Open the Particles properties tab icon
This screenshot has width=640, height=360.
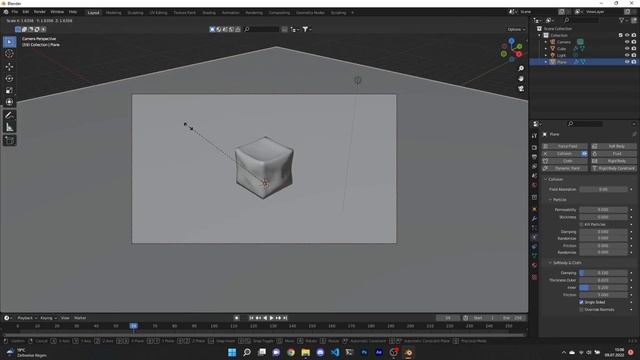[x=534, y=228]
